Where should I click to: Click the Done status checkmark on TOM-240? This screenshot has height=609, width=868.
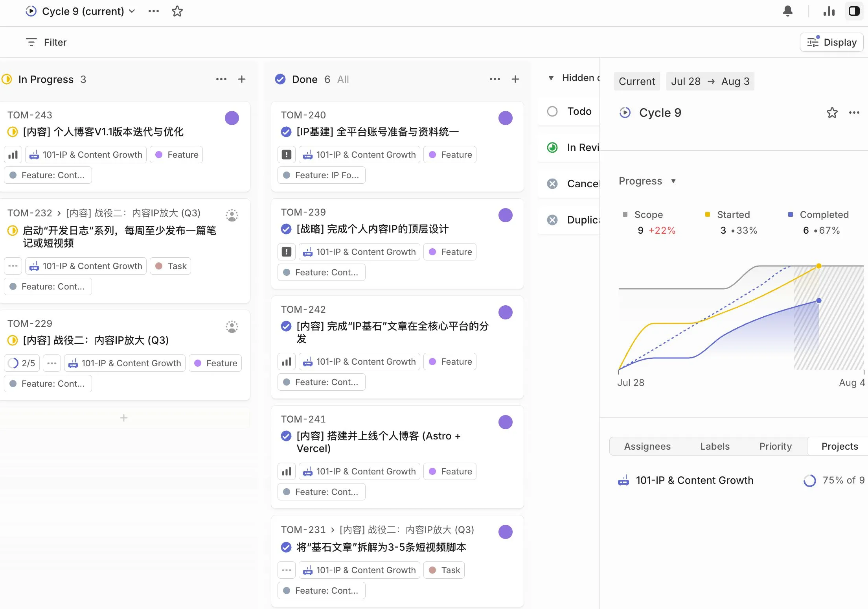286,132
